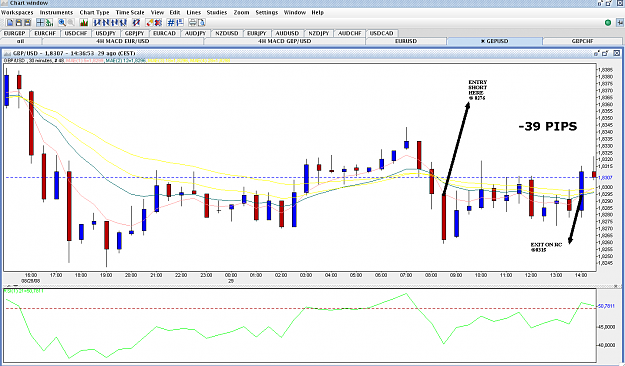Open the Lines menu
This screenshot has height=366, width=625.
pyautogui.click(x=194, y=12)
